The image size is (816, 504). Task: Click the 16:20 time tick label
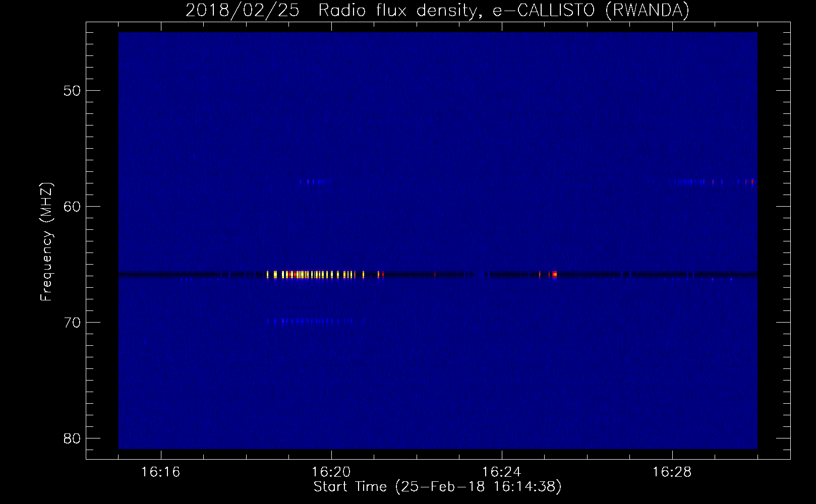331,472
